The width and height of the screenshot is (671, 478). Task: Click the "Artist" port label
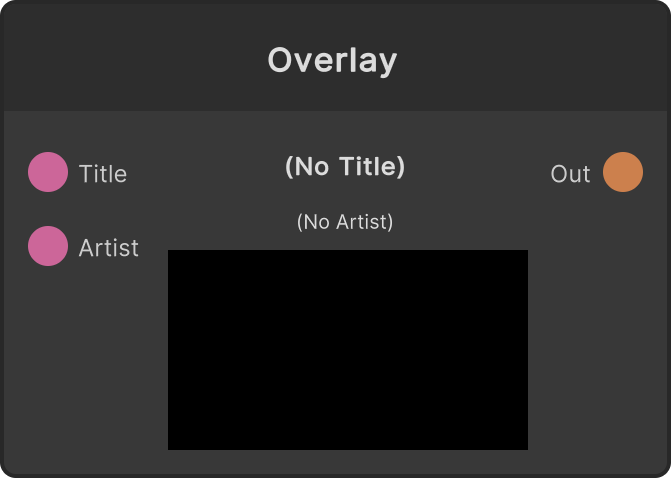[x=109, y=248]
